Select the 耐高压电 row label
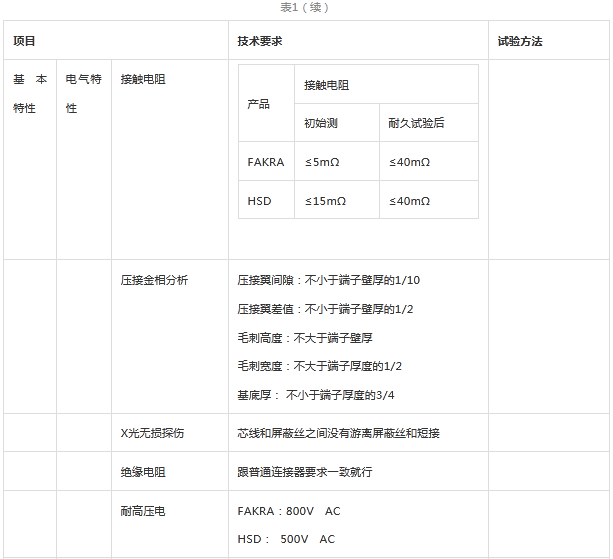Image resolution: width=613 pixels, height=559 pixels. click(x=142, y=510)
